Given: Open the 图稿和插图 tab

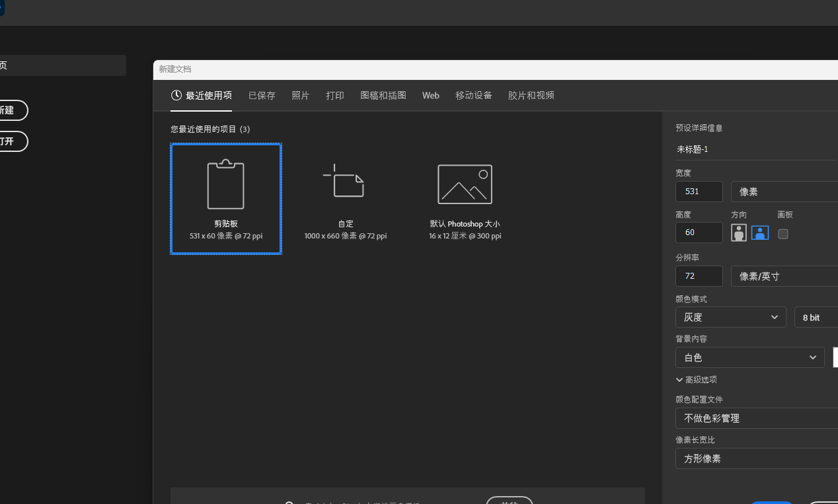Looking at the screenshot, I should pos(383,96).
